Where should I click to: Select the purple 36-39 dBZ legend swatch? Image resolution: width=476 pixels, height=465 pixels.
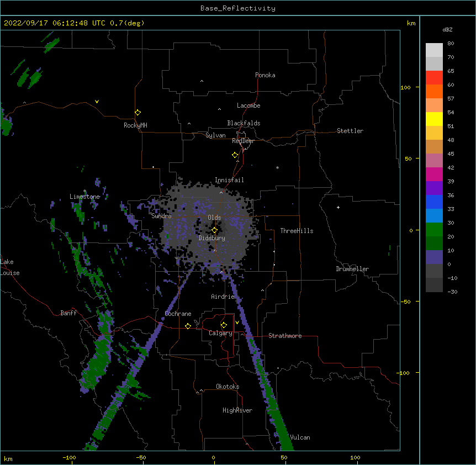coord(434,188)
